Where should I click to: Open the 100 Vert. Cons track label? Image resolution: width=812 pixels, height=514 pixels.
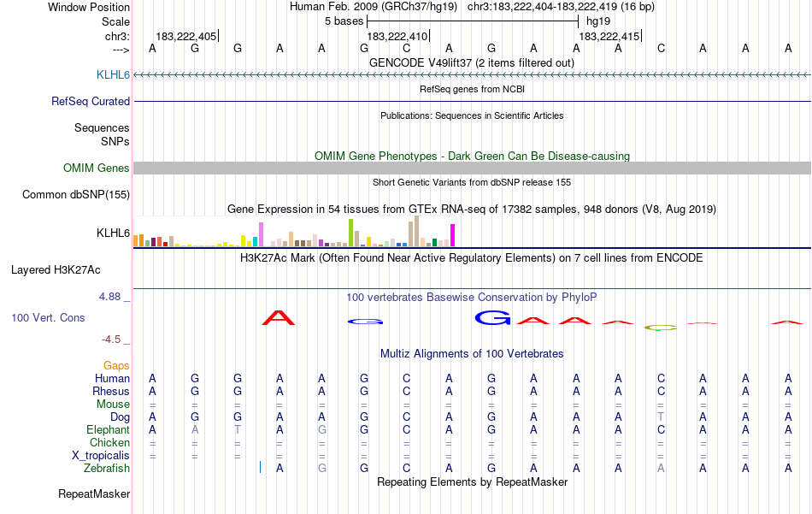pos(48,317)
